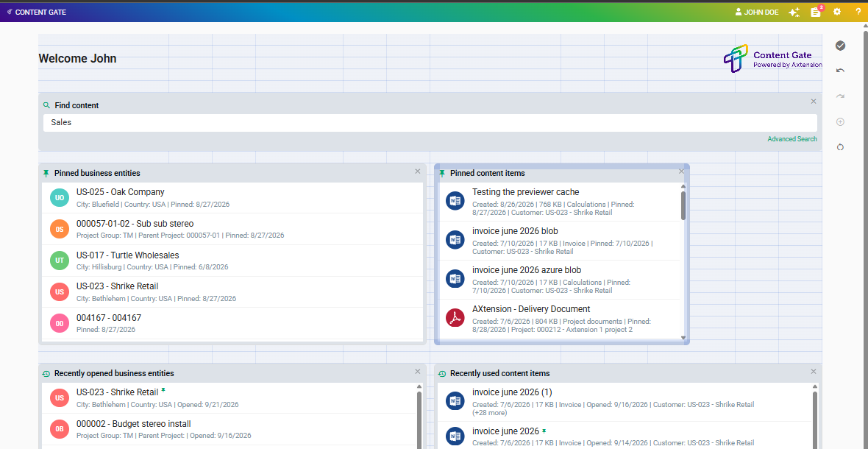
Task: Click Word icon of Testing the previewer cache
Action: coord(455,202)
